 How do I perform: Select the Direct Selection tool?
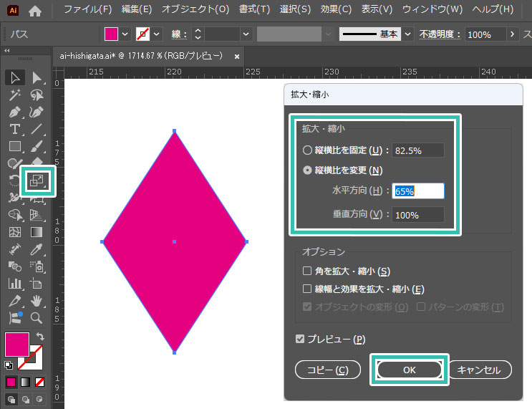pos(37,77)
